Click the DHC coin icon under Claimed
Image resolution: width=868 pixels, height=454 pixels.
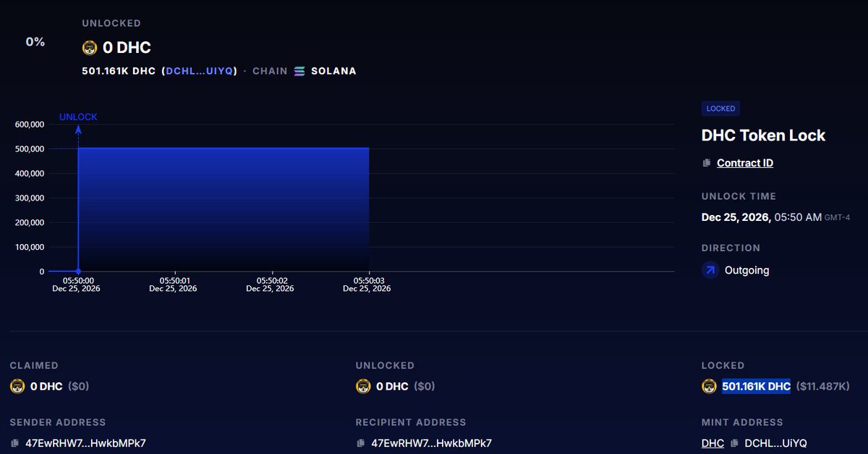pyautogui.click(x=17, y=387)
